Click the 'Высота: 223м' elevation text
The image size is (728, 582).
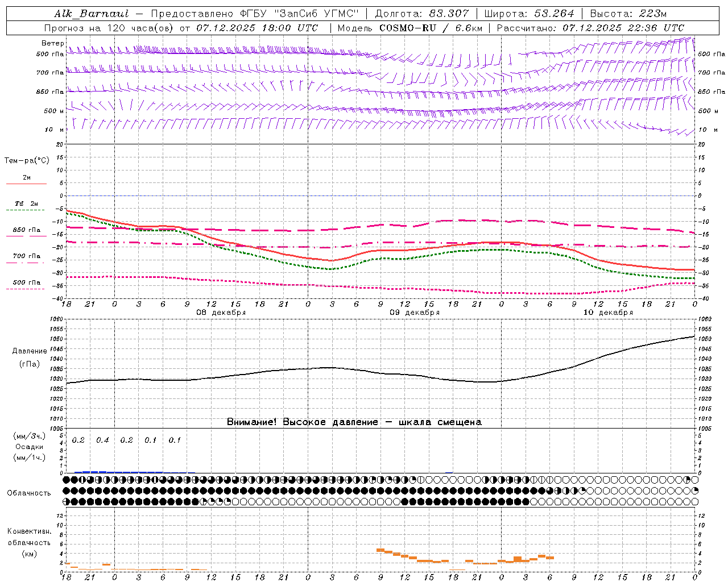628,14
